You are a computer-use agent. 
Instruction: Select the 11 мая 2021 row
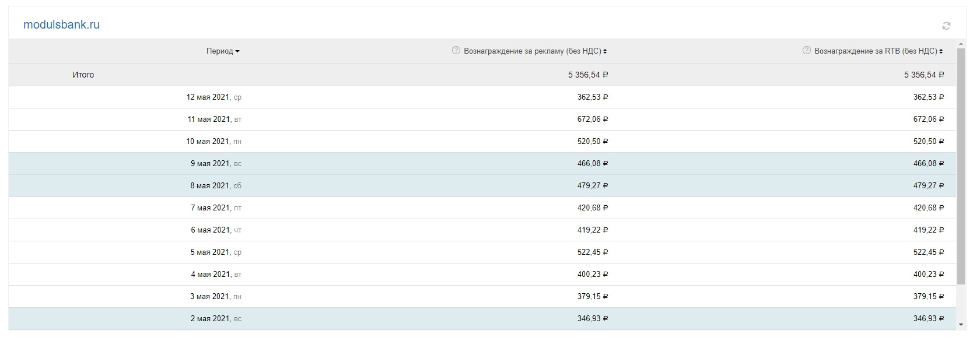[x=213, y=119]
